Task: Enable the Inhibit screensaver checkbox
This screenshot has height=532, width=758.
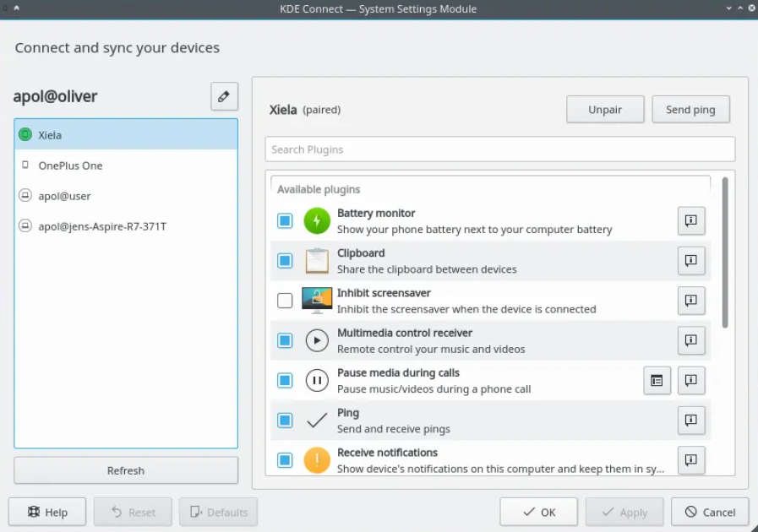Action: coord(285,301)
